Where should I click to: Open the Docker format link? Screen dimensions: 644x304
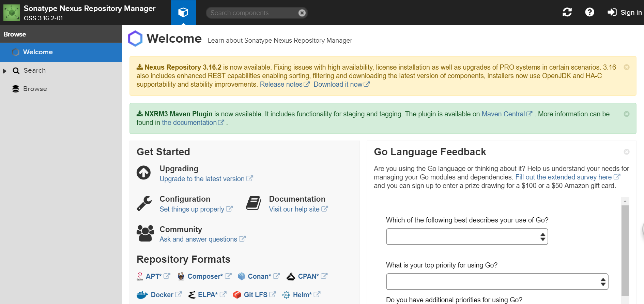click(162, 295)
